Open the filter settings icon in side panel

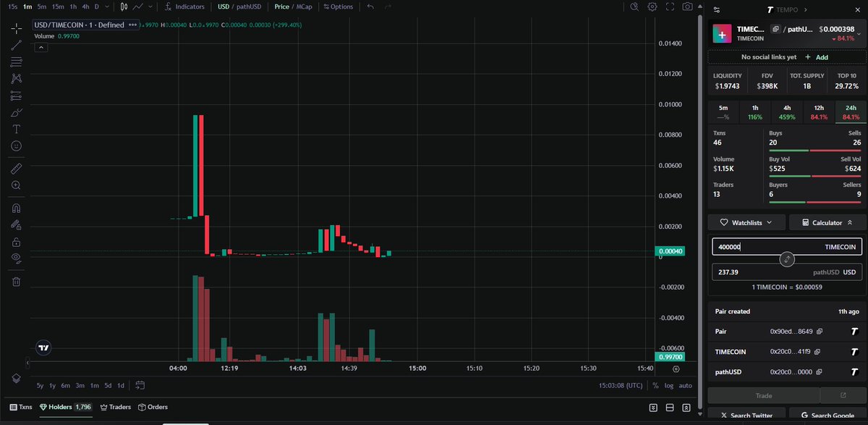pos(716,9)
